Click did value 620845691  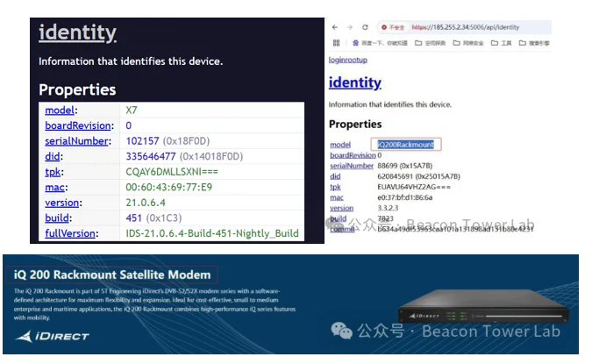396,176
